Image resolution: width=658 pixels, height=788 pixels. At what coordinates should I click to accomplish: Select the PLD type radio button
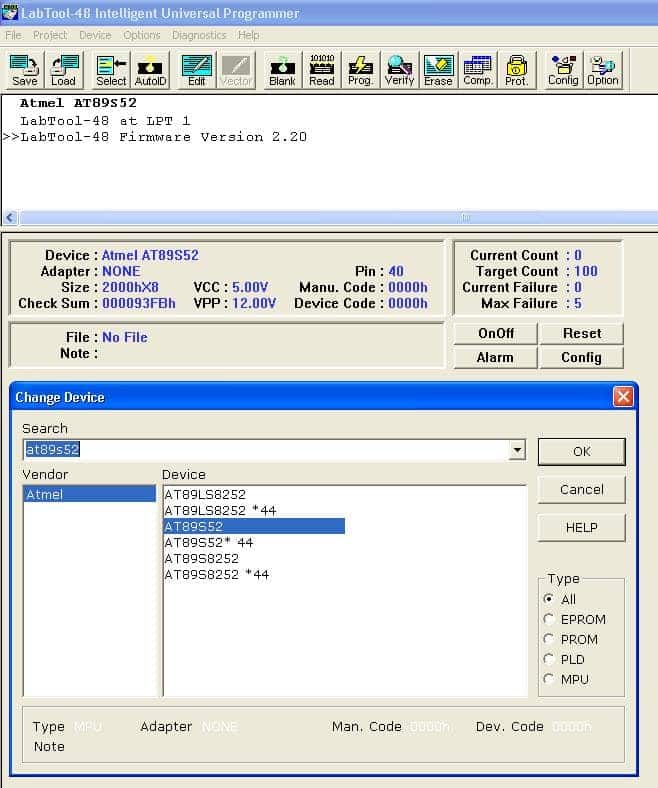coord(549,659)
